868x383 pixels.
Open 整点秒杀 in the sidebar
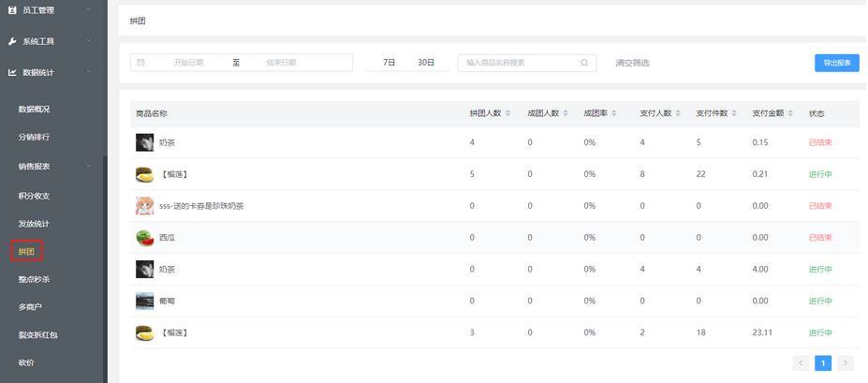pyautogui.click(x=34, y=279)
